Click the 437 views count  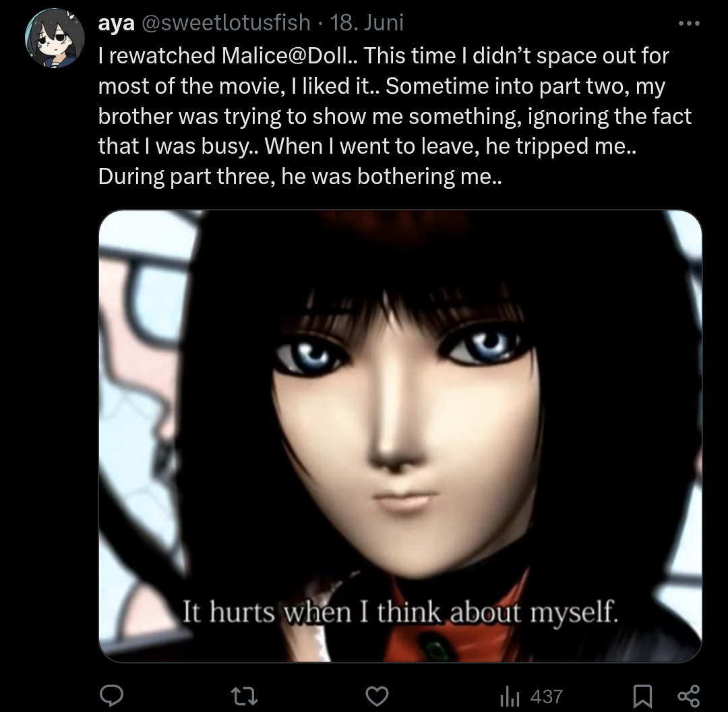pyautogui.click(x=547, y=696)
